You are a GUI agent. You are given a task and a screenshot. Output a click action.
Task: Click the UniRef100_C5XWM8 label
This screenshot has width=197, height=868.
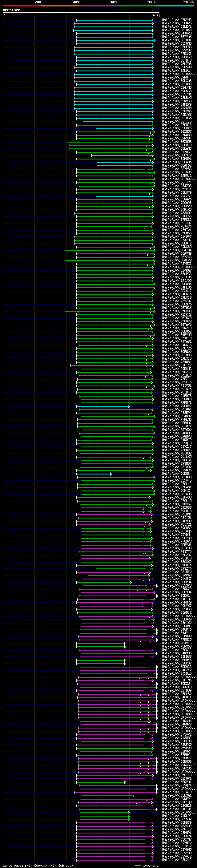tap(177, 43)
